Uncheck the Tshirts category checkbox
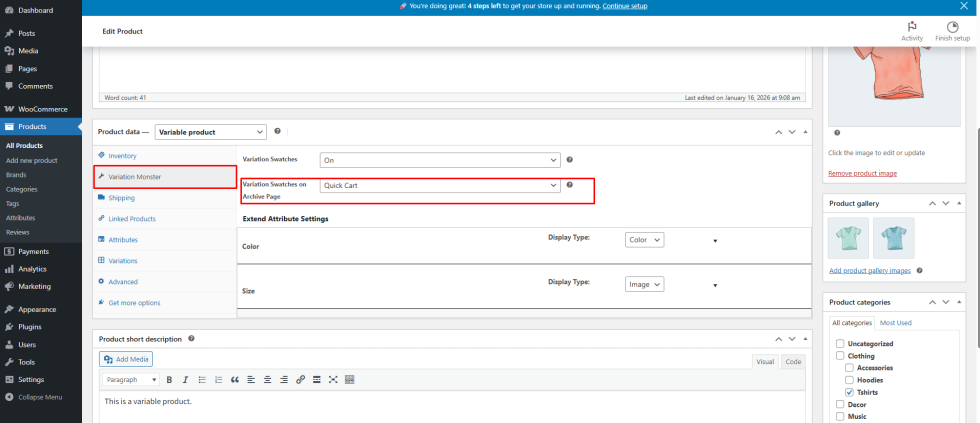The width and height of the screenshot is (980, 423). [849, 392]
